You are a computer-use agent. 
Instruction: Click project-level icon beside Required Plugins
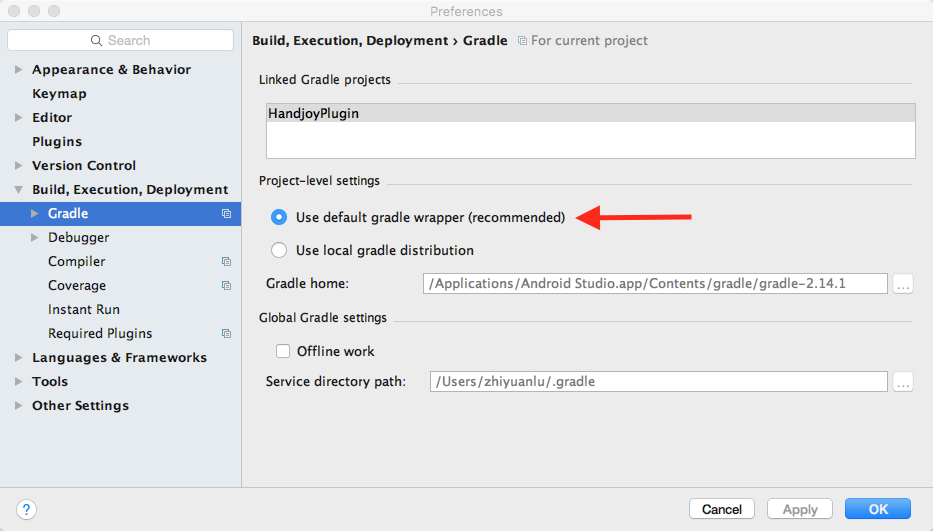pyautogui.click(x=226, y=334)
